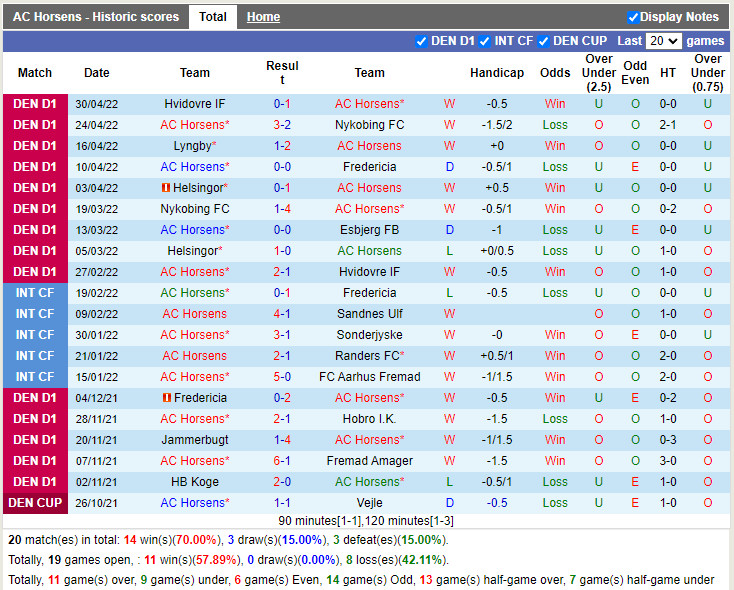Viewport: 734px width, 590px height.
Task: Open the Sonderjyske team page
Action: (369, 335)
